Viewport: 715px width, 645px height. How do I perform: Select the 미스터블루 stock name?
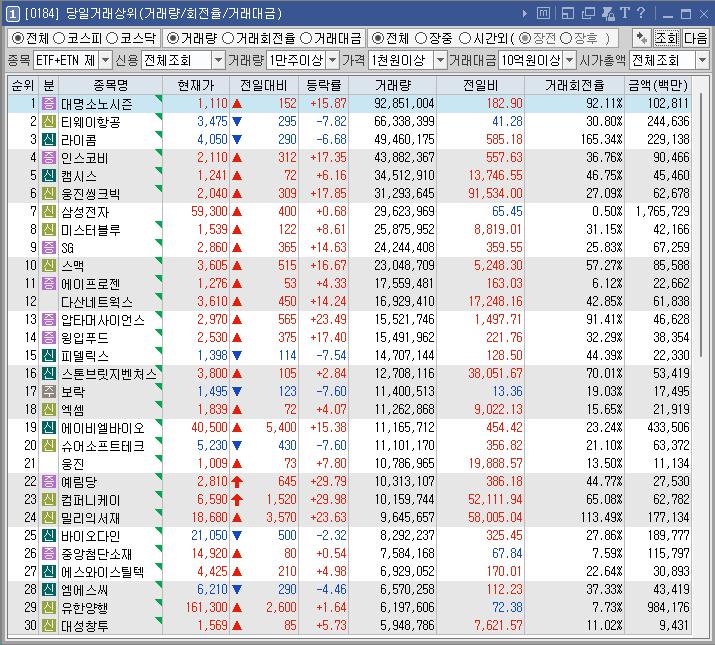pyautogui.click(x=90, y=230)
